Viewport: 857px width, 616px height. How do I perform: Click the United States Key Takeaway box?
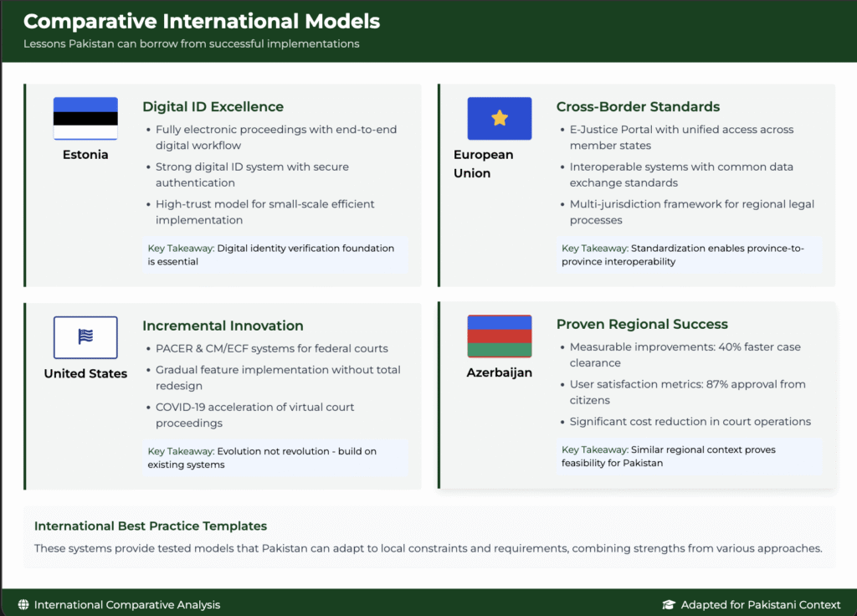pyautogui.click(x=275, y=458)
